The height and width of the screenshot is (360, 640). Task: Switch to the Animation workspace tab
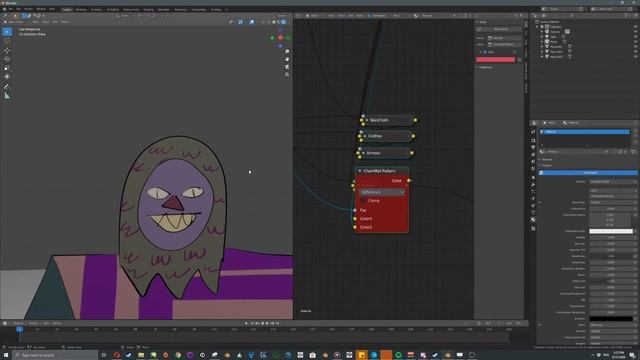click(x=164, y=9)
